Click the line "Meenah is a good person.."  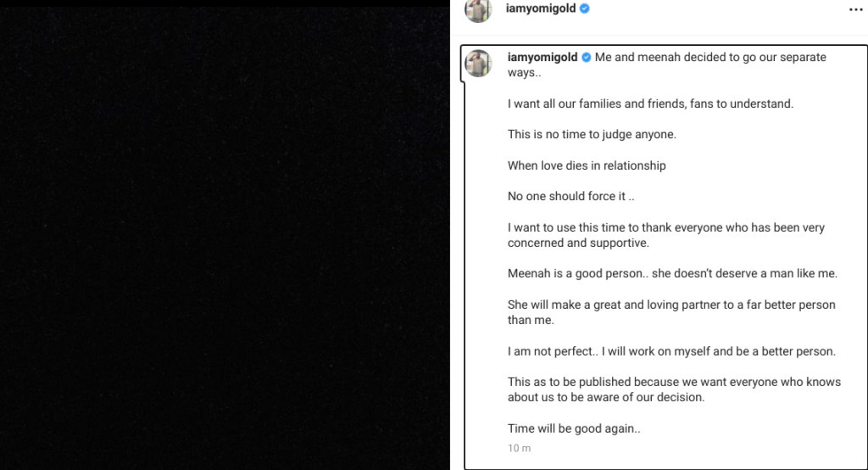pyautogui.click(x=672, y=273)
